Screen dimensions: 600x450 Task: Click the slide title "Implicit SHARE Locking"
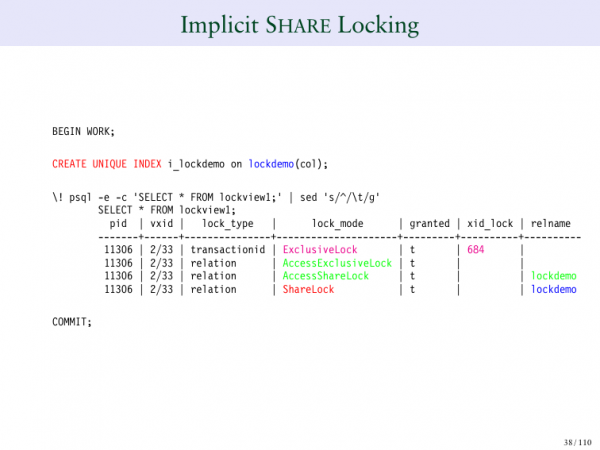point(300,24)
